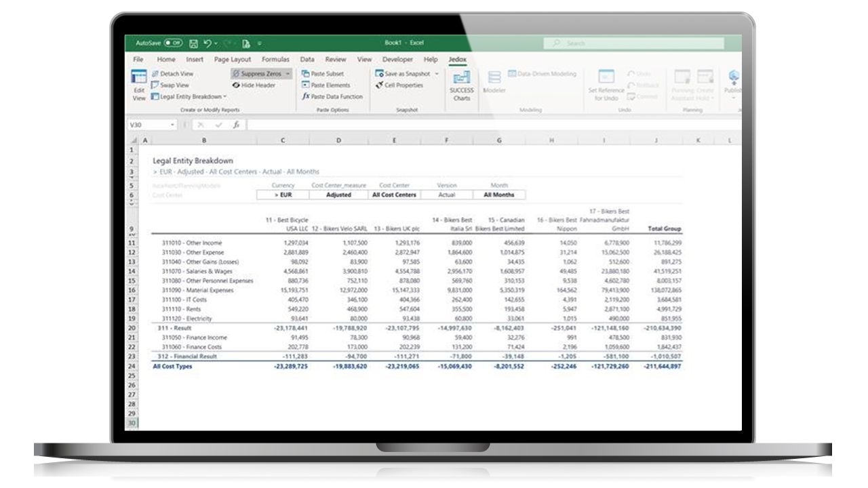
Task: Open SUCCESS Charts
Action: click(x=461, y=85)
